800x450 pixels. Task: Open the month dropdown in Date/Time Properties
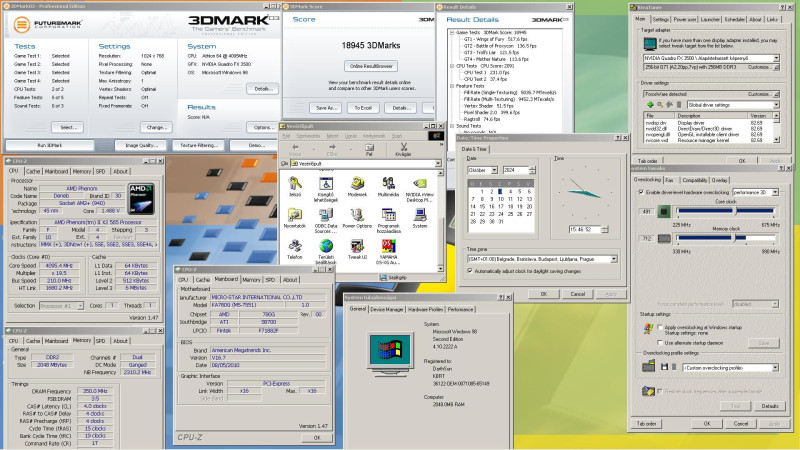coord(494,170)
